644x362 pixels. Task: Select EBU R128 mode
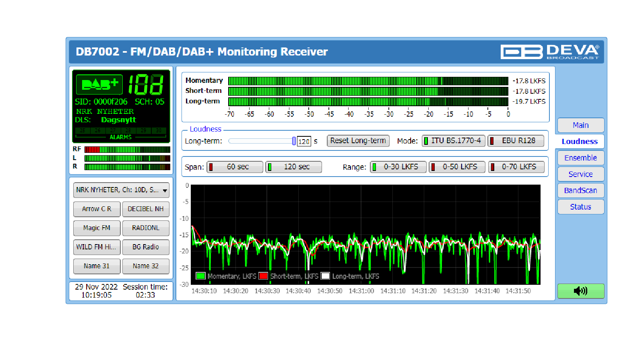point(516,141)
